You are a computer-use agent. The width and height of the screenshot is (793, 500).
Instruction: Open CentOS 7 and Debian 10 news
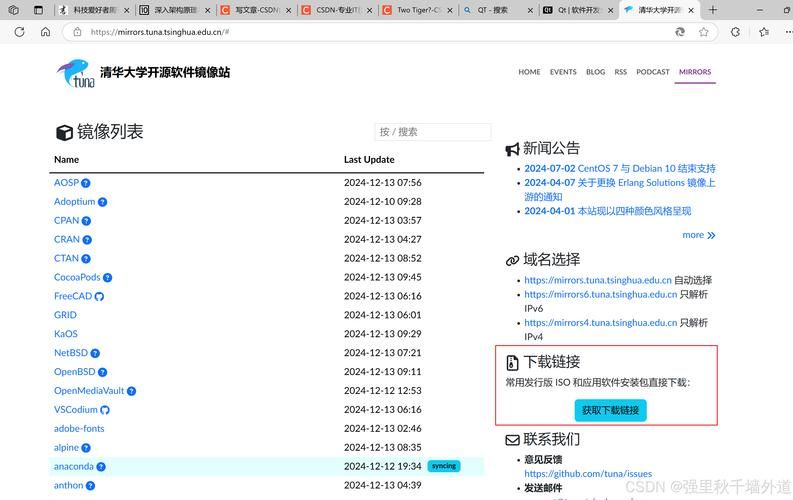tap(620, 168)
